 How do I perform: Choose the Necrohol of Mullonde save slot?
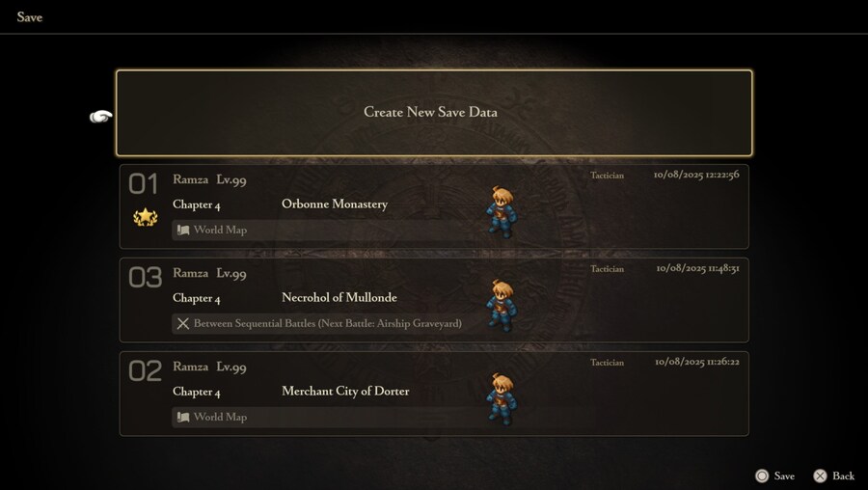pyautogui.click(x=433, y=299)
